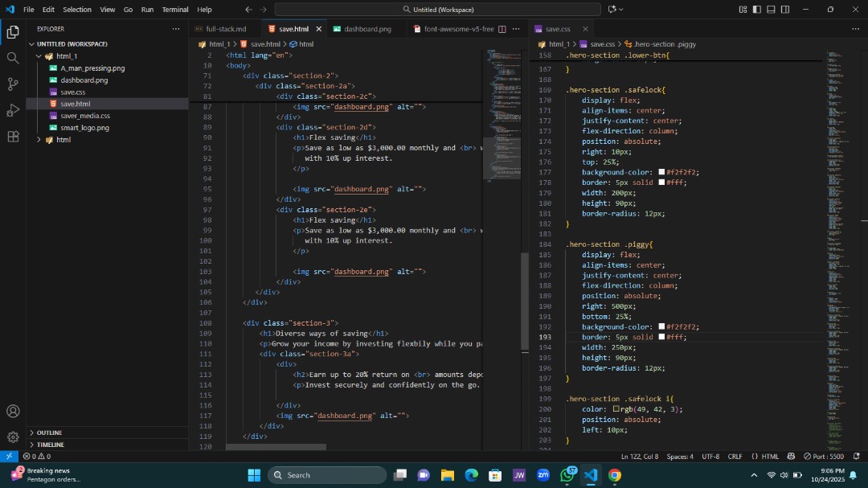Open the Terminal menu
The height and width of the screenshot is (488, 868).
click(175, 10)
